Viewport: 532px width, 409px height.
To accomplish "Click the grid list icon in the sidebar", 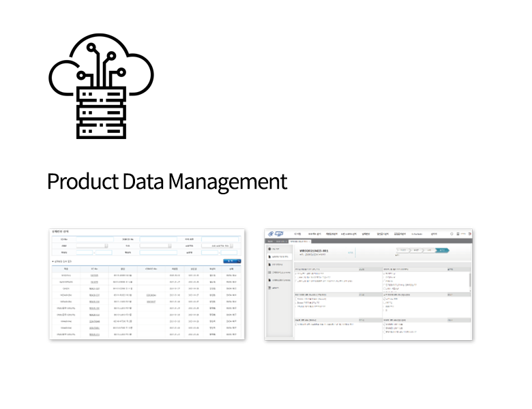I will click(x=269, y=272).
